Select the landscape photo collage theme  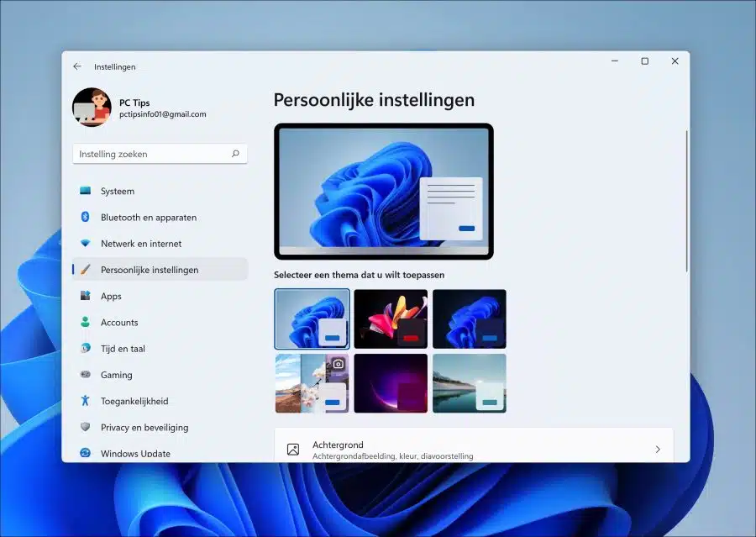tap(312, 383)
